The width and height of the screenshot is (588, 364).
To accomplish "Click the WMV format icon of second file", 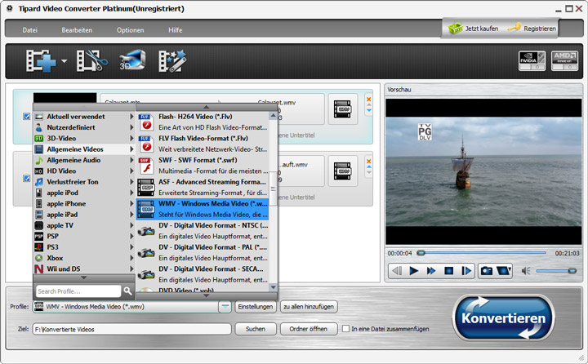I will point(342,171).
